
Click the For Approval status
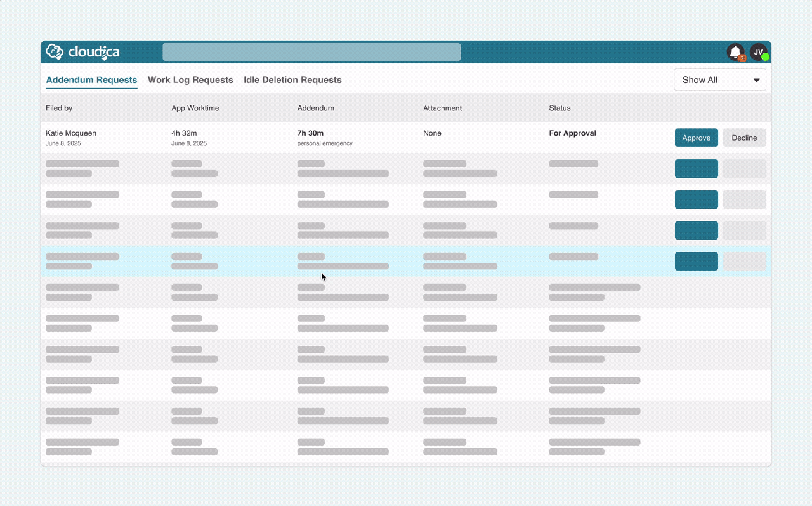click(573, 133)
